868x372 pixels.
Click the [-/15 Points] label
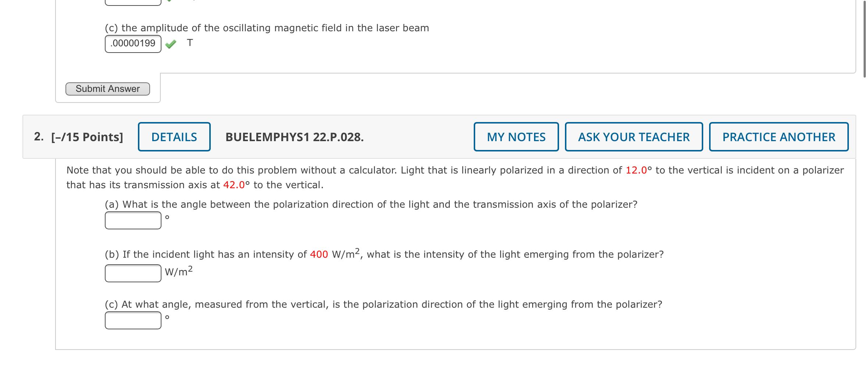88,136
